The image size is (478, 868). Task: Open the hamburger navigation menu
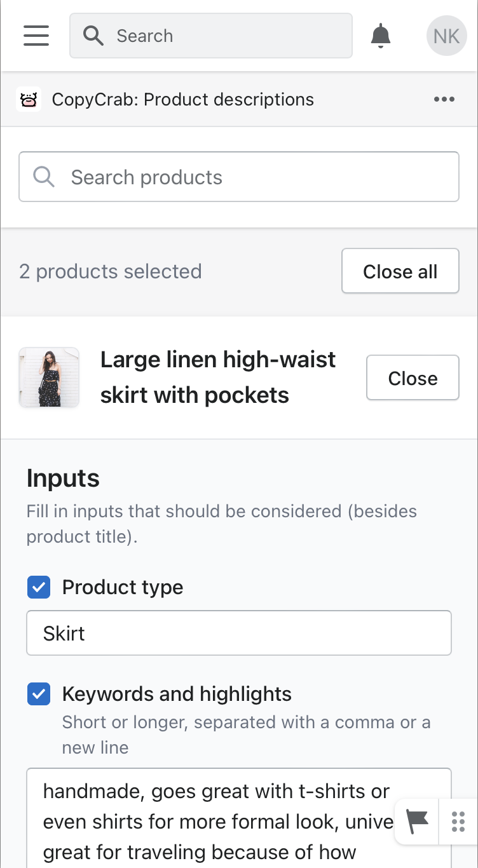click(x=36, y=36)
